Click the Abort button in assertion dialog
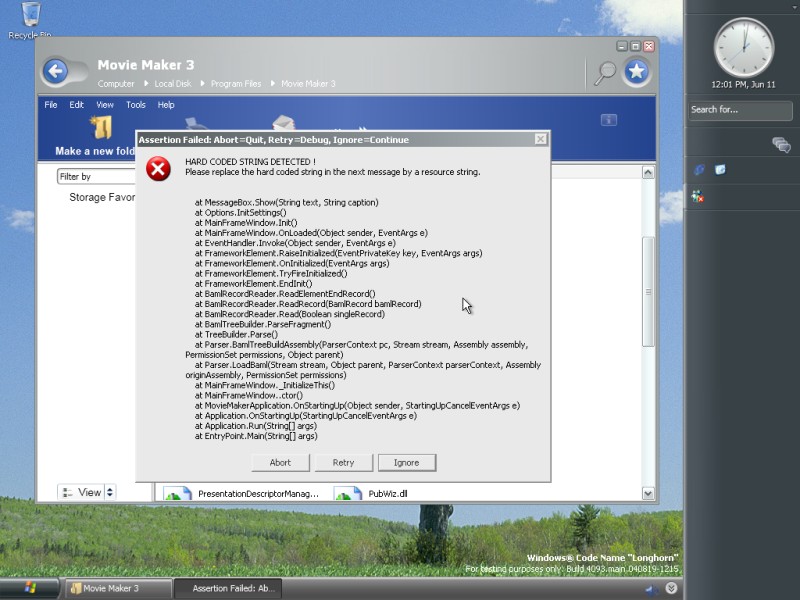The height and width of the screenshot is (600, 800). pos(280,462)
